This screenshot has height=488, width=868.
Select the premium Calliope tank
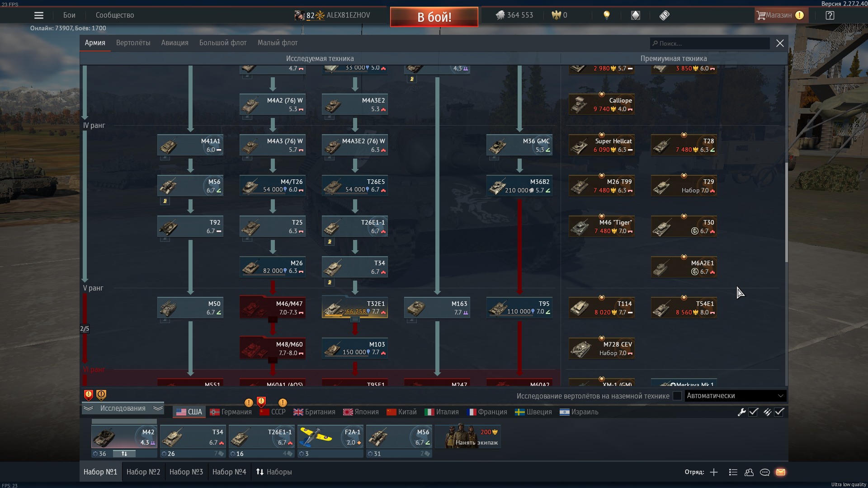[x=602, y=104]
